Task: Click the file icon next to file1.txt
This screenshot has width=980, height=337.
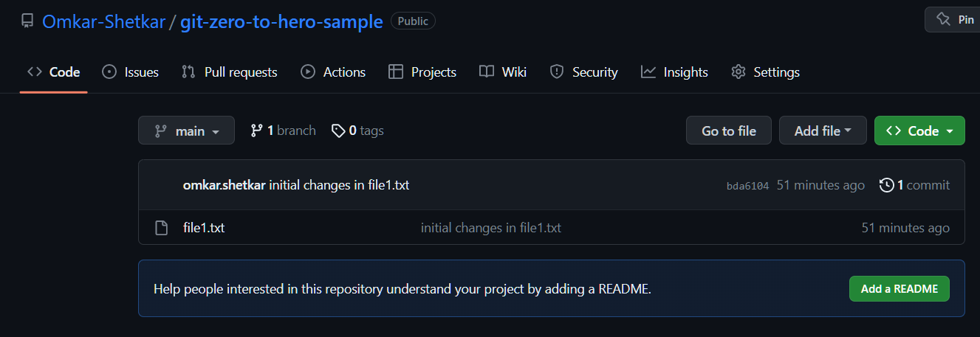Action: 161,228
